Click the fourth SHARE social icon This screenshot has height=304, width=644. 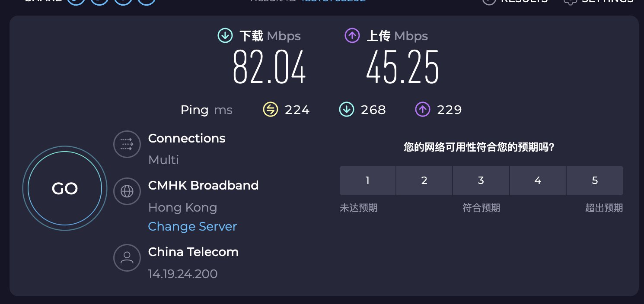point(146,1)
